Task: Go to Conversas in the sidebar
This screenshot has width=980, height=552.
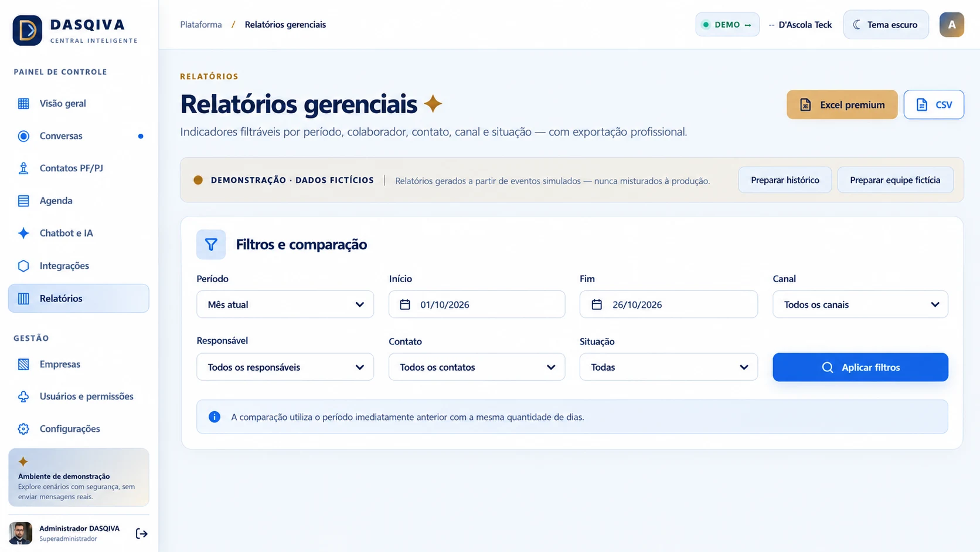Action: click(79, 136)
